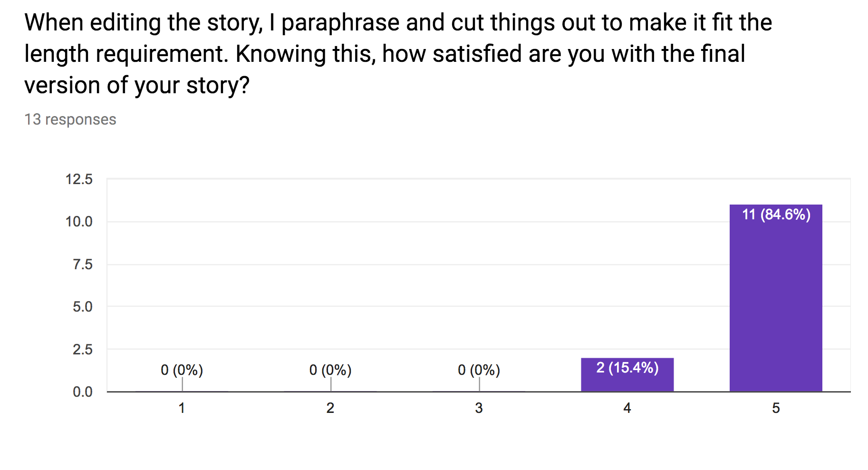Click the survey question title text
868x470 pixels.
398,54
